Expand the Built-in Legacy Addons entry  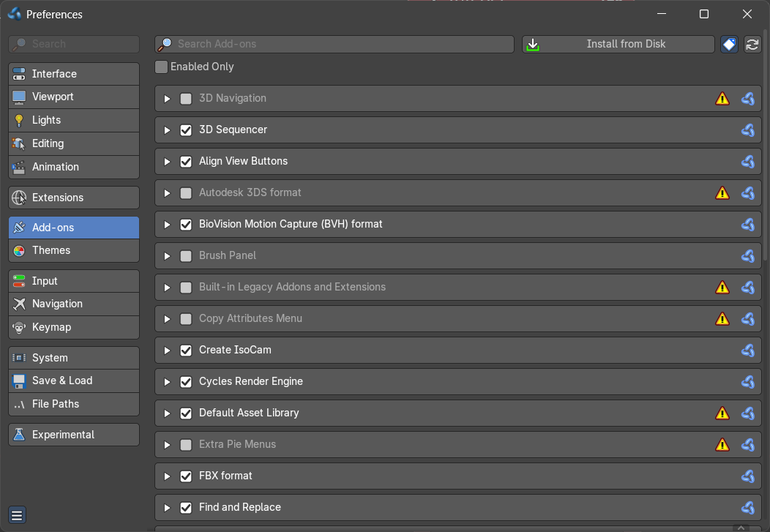pos(167,287)
